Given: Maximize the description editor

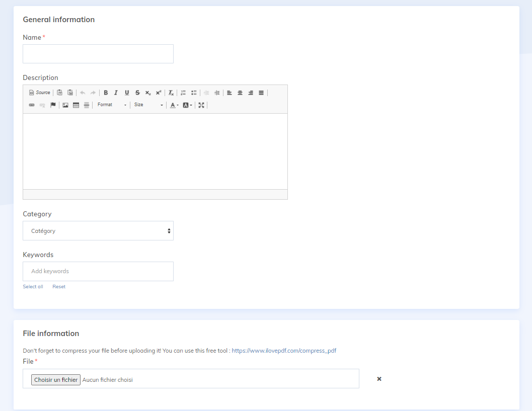Looking at the screenshot, I should pyautogui.click(x=201, y=105).
